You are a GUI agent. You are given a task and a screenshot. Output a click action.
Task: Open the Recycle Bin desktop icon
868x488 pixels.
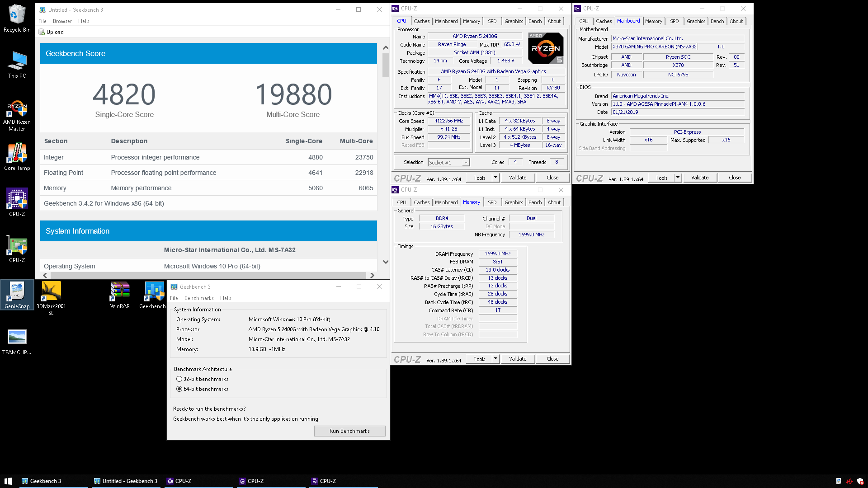point(17,18)
